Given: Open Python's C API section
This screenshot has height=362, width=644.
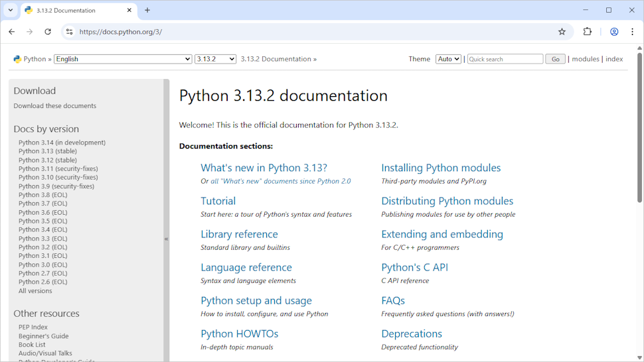Looking at the screenshot, I should pyautogui.click(x=414, y=268).
